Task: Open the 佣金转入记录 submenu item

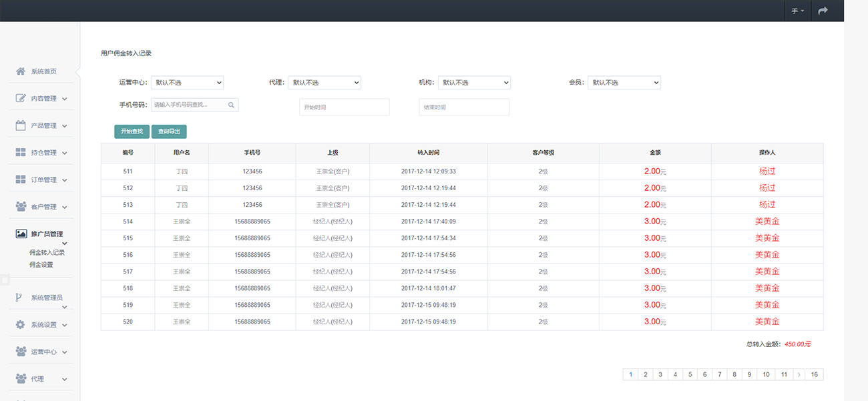Action: tap(47, 253)
